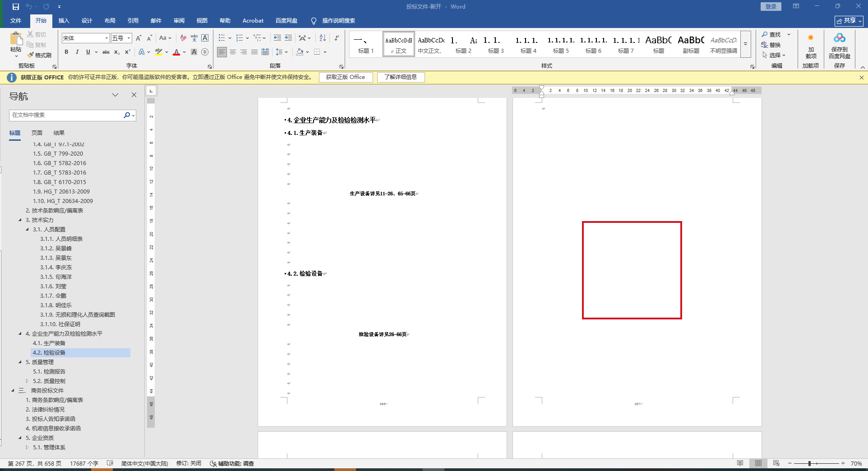Increase paragraph indent

[x=288, y=38]
